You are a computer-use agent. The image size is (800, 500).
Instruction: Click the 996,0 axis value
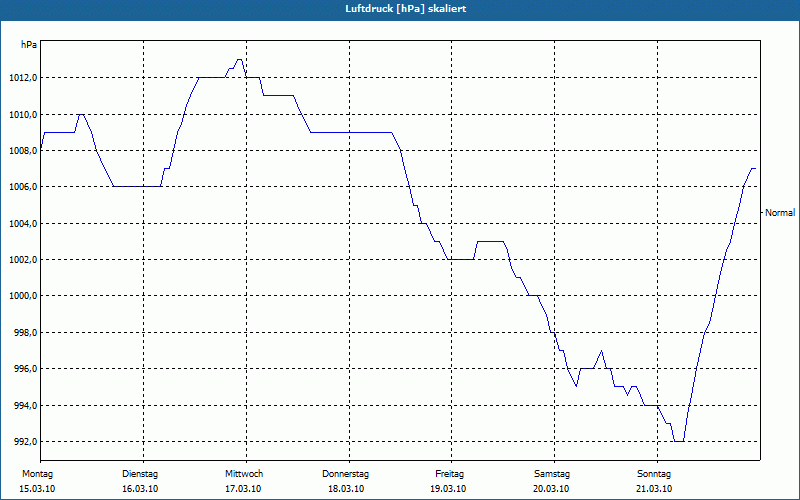click(x=26, y=369)
